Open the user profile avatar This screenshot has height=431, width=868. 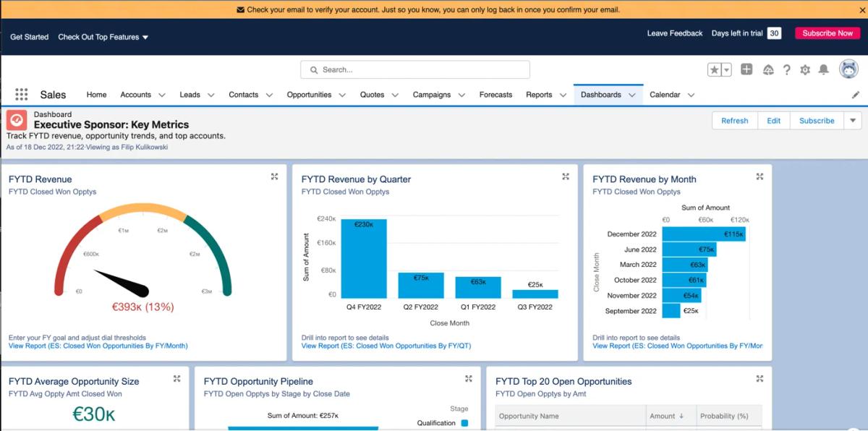point(848,69)
